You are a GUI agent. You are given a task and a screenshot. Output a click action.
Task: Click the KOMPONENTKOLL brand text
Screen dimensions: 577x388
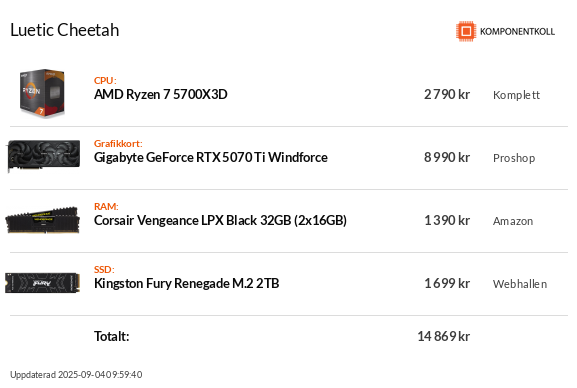517,32
